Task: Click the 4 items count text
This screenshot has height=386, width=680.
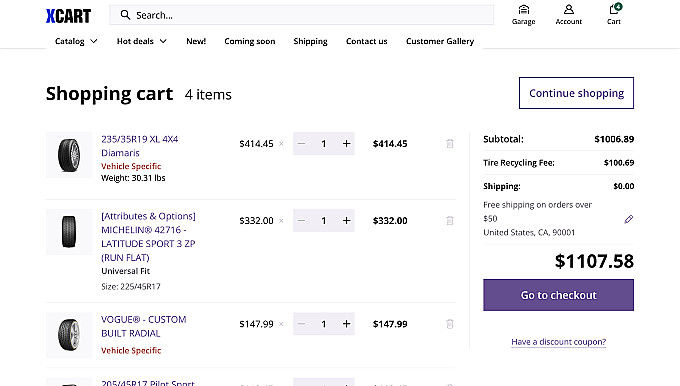Action: coord(208,95)
